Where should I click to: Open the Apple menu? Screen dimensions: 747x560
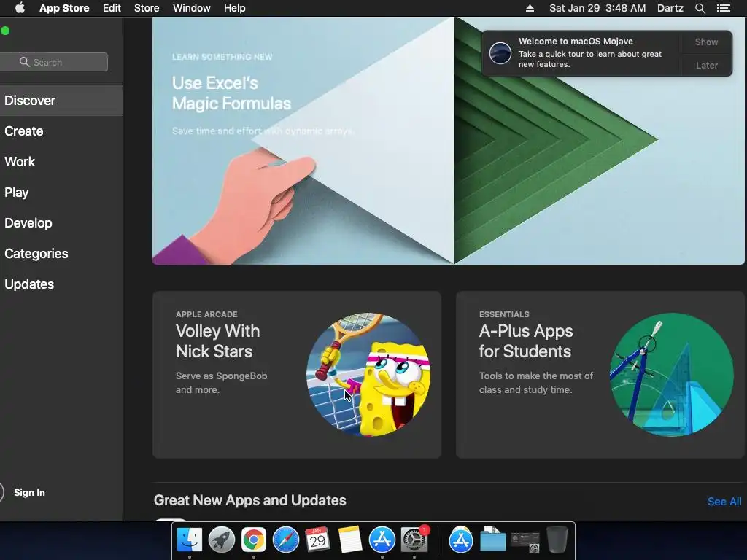20,8
